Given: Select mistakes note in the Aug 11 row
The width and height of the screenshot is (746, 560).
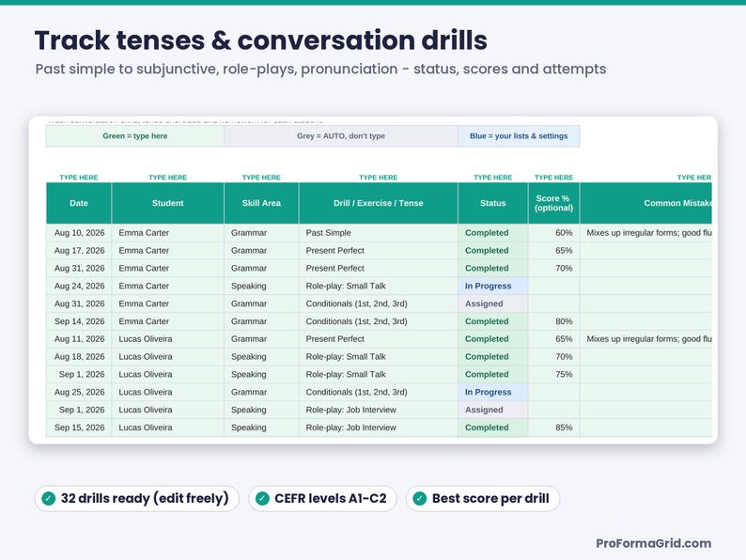Looking at the screenshot, I should coord(646,339).
